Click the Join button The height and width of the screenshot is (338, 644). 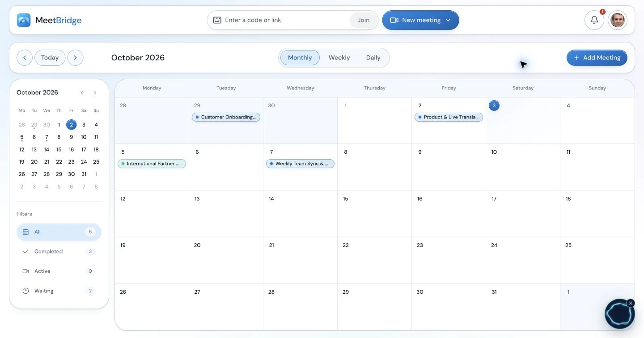coord(363,20)
